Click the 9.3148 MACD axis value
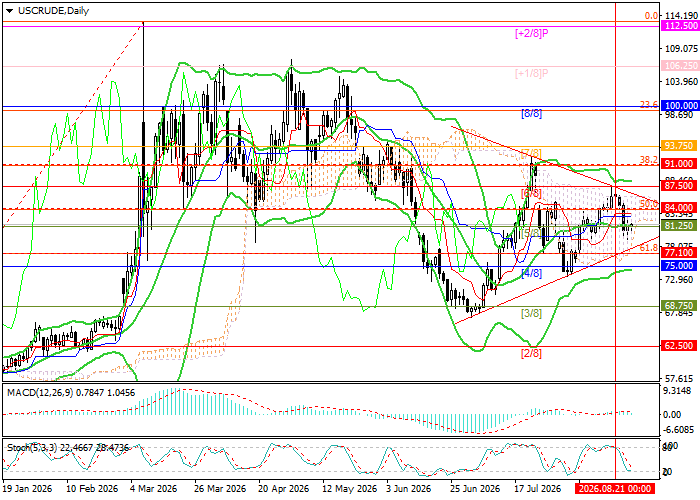The width and height of the screenshot is (700, 500). pos(678,392)
